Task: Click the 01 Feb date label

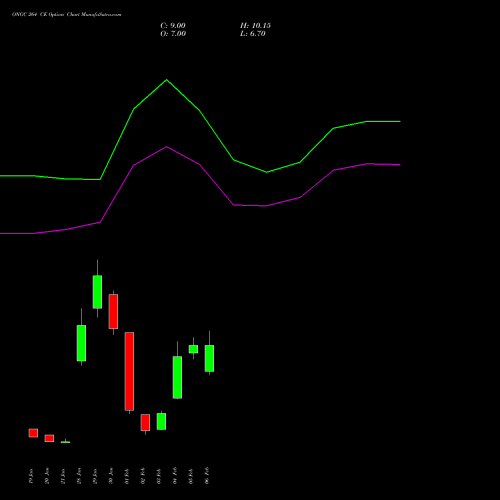Action: pyautogui.click(x=127, y=476)
